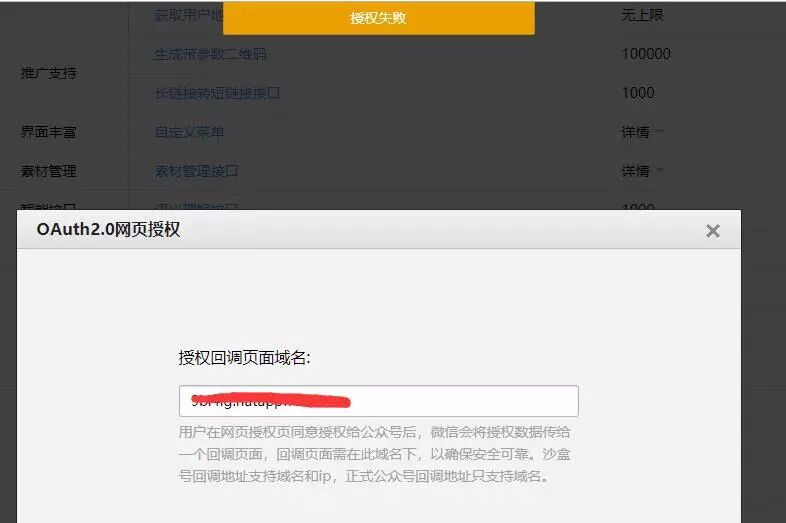Expand 详情 dropdown in 素材管理接口 row

642,171
